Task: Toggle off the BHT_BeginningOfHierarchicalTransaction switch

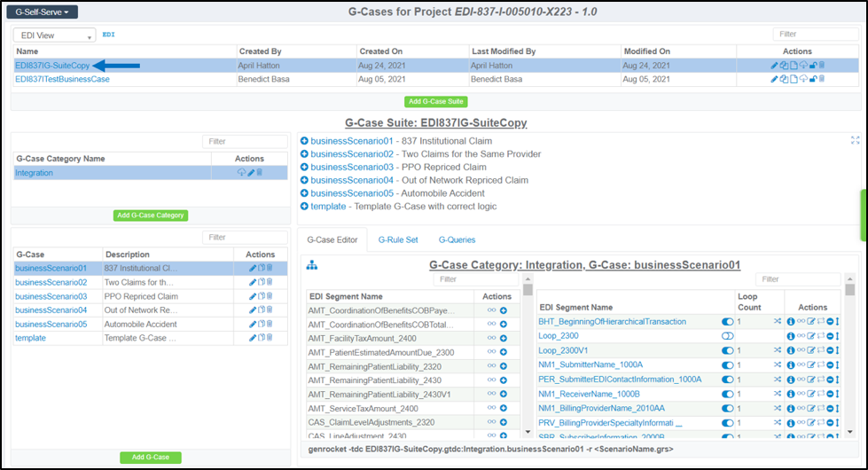Action: [727, 322]
